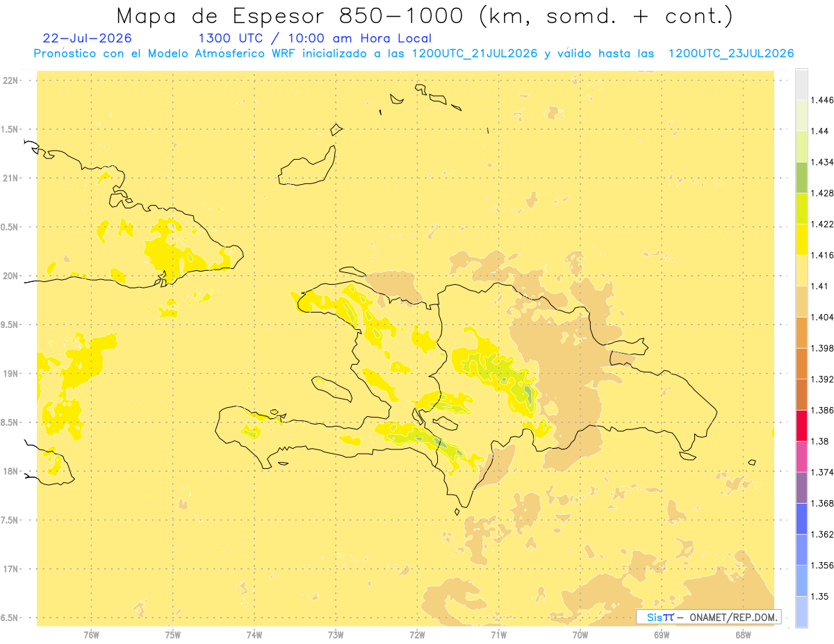Select the date label '22-Jul-2026'
Screen dimensions: 834x644
(x=87, y=38)
